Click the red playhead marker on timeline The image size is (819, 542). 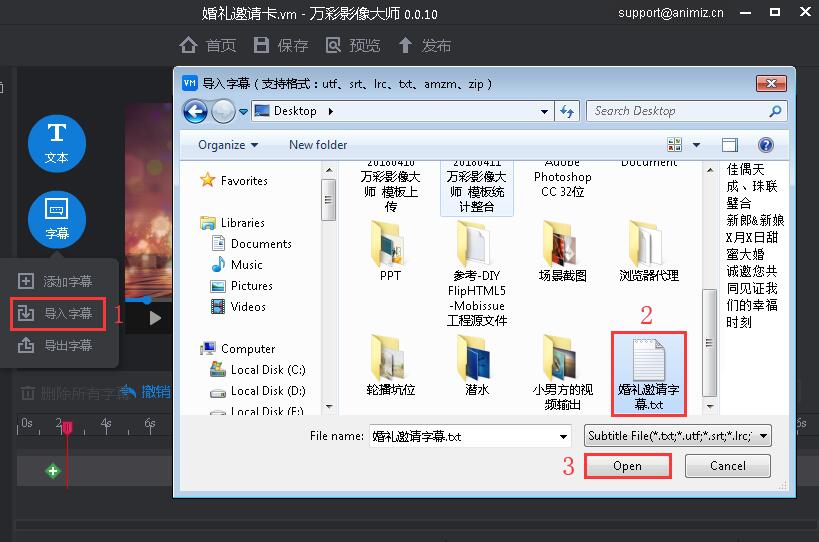(67, 428)
